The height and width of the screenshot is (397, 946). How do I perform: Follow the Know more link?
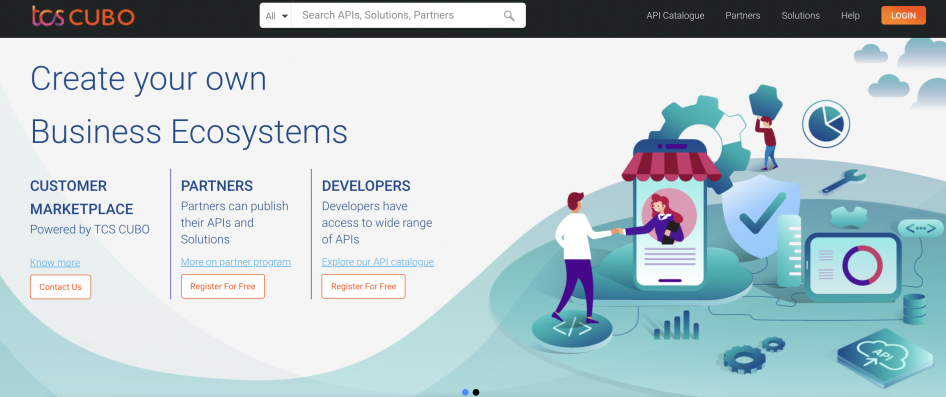55,262
